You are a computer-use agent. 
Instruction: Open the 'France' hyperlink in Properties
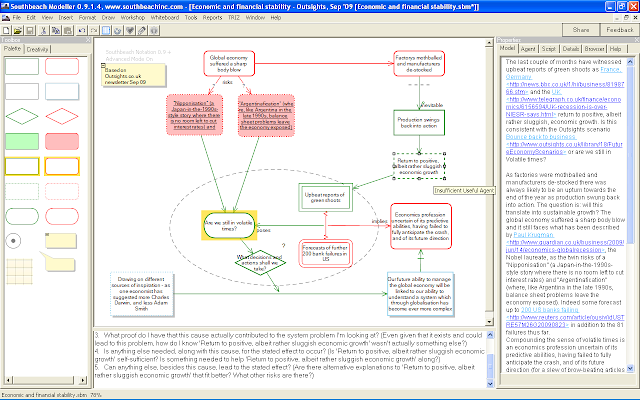611,69
